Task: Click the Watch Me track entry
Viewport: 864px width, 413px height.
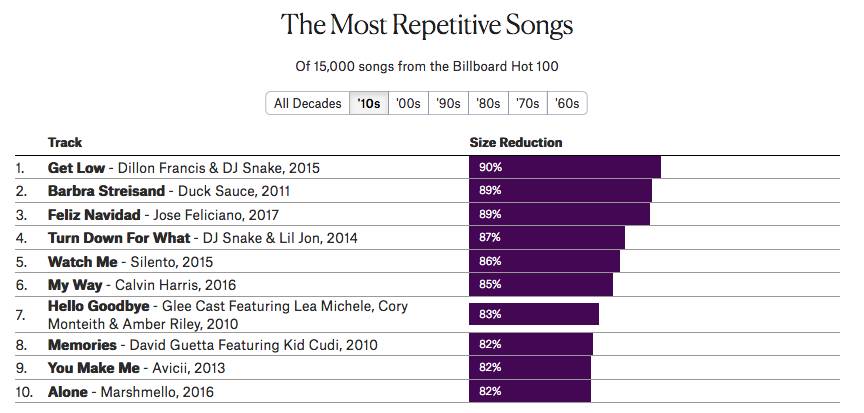Action: click(83, 262)
